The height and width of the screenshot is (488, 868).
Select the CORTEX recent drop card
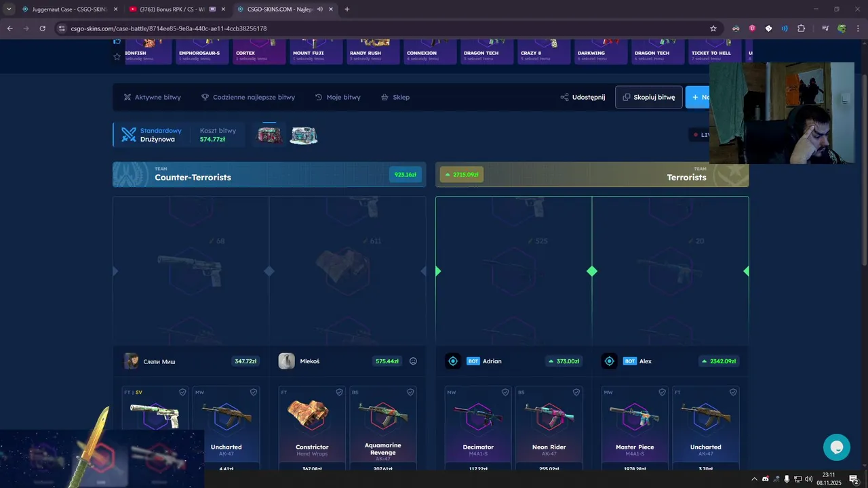click(x=259, y=51)
